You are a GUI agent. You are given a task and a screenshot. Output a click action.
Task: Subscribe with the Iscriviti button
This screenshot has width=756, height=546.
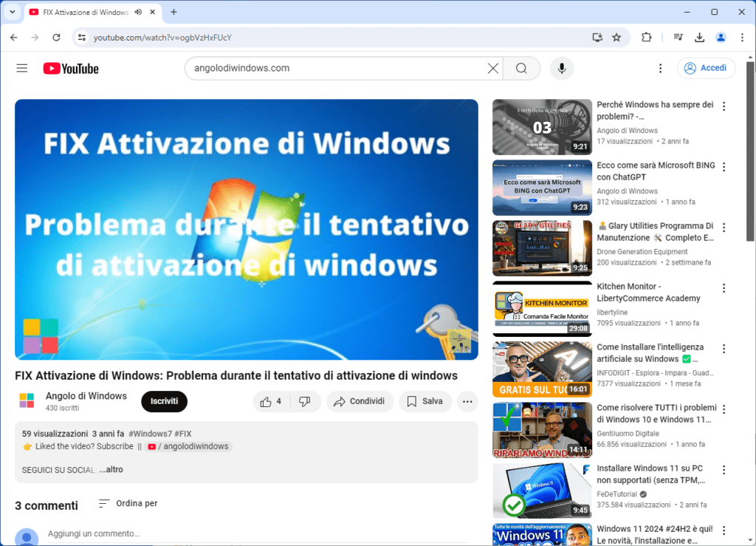coord(164,401)
